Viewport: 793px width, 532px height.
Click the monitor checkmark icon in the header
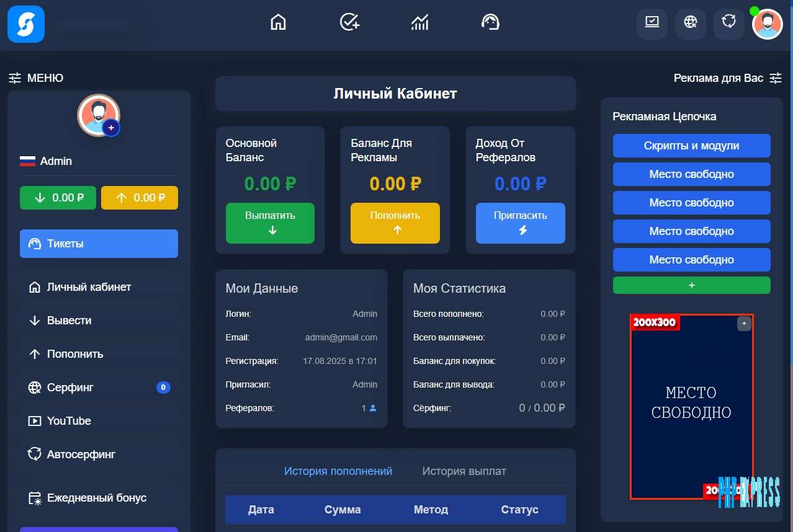click(652, 24)
